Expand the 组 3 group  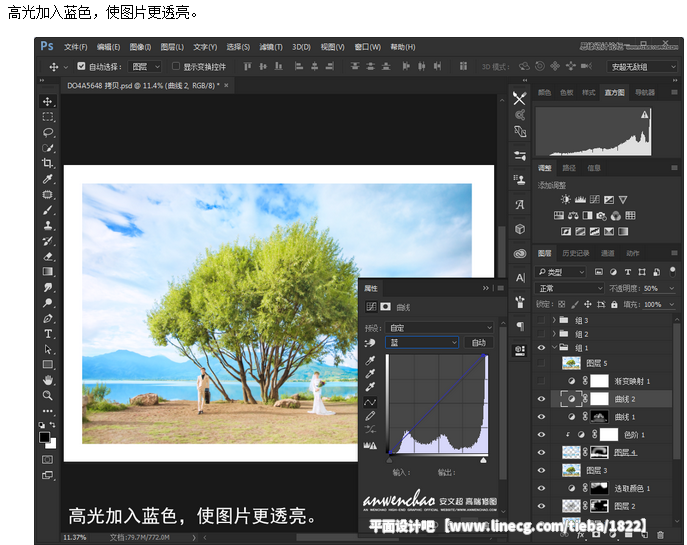(x=554, y=320)
